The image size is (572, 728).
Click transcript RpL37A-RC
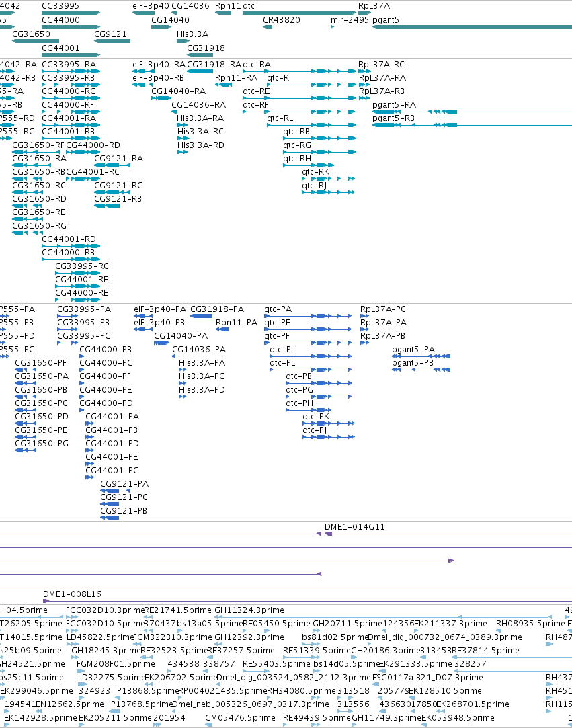tap(381, 64)
